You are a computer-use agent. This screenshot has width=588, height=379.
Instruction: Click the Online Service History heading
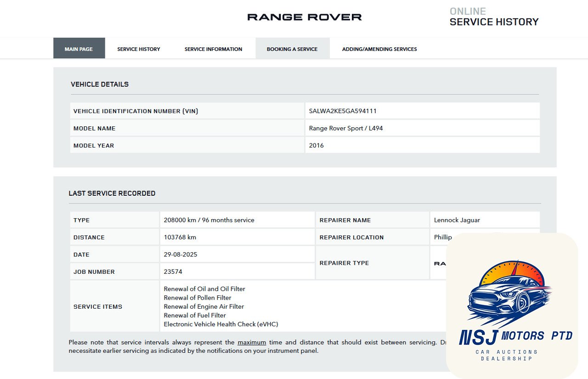coord(494,17)
